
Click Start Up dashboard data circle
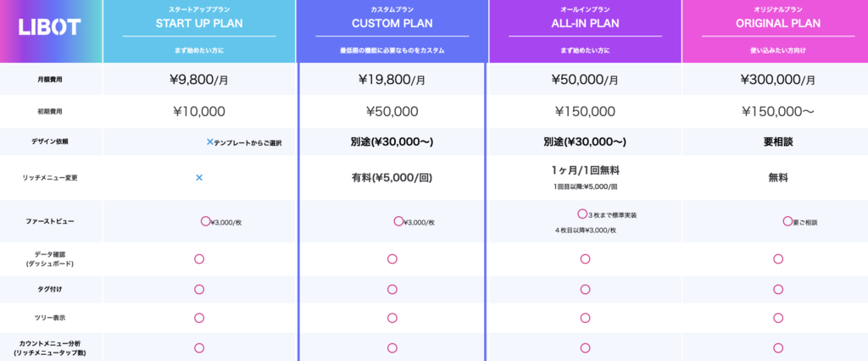199,258
